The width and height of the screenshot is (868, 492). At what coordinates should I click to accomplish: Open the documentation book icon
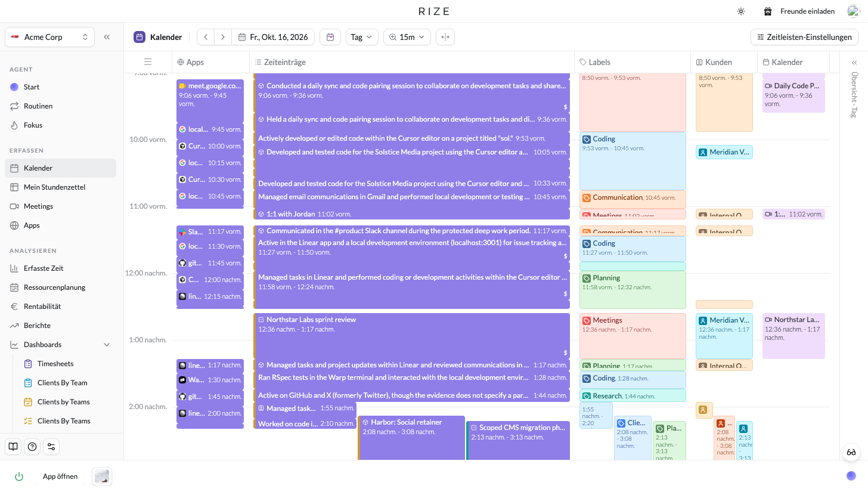point(13,447)
